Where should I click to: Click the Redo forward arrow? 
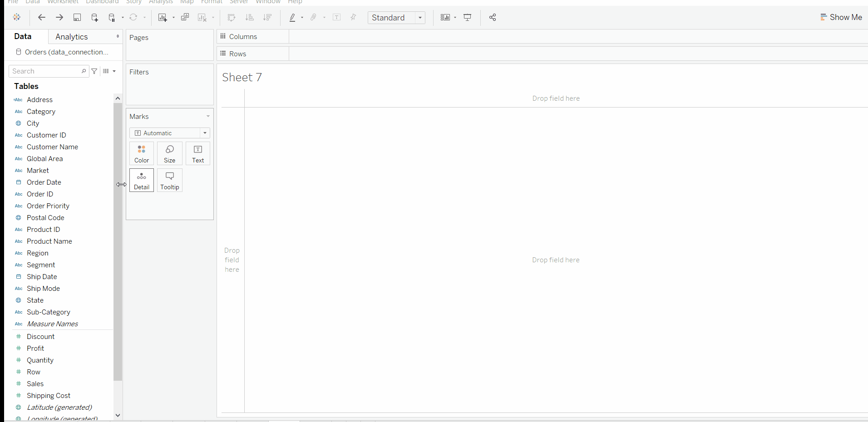point(59,17)
